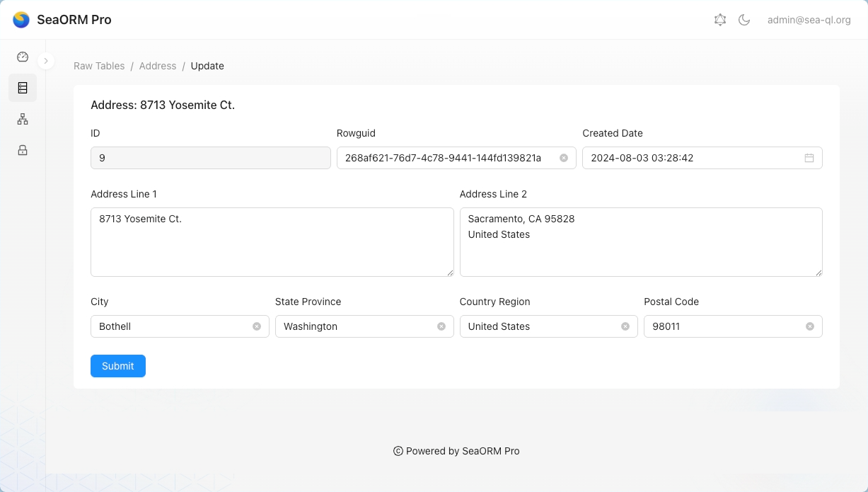Clear the Rowguid field with X icon
The image size is (868, 492).
564,158
